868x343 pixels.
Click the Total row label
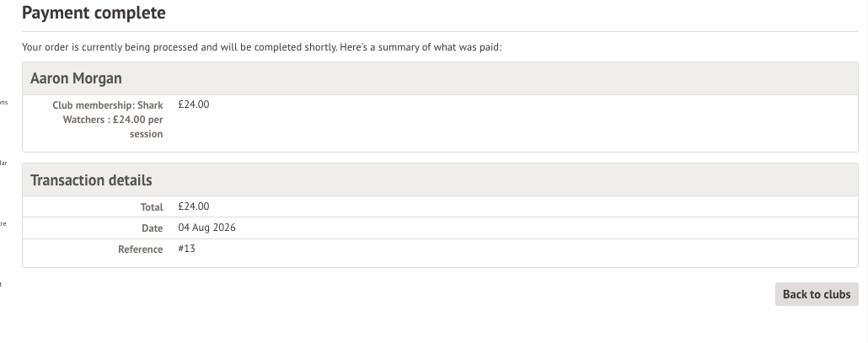pyautogui.click(x=152, y=207)
